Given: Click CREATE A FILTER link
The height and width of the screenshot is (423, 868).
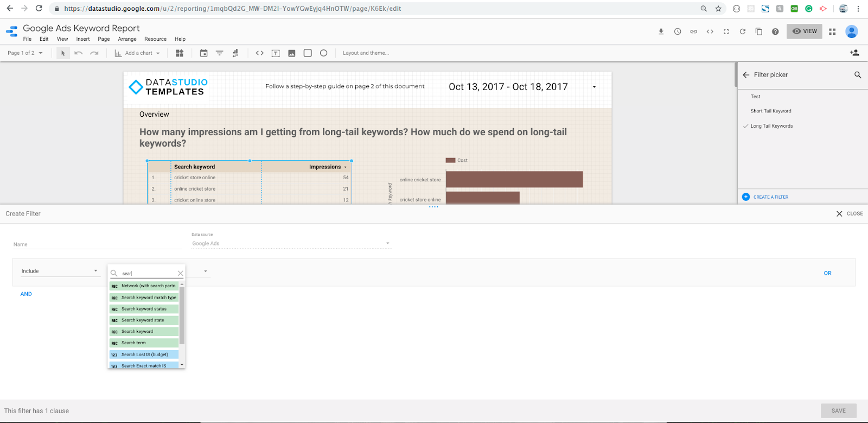Looking at the screenshot, I should (770, 197).
